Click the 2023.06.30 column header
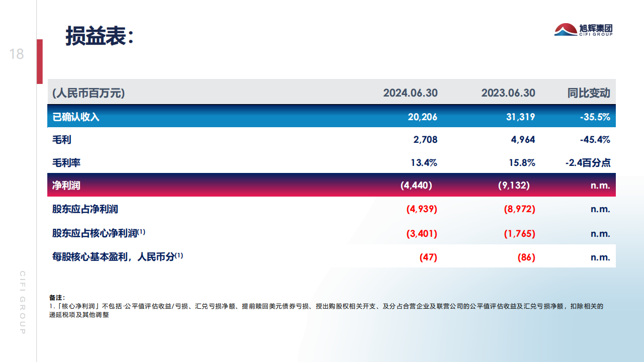 508,93
